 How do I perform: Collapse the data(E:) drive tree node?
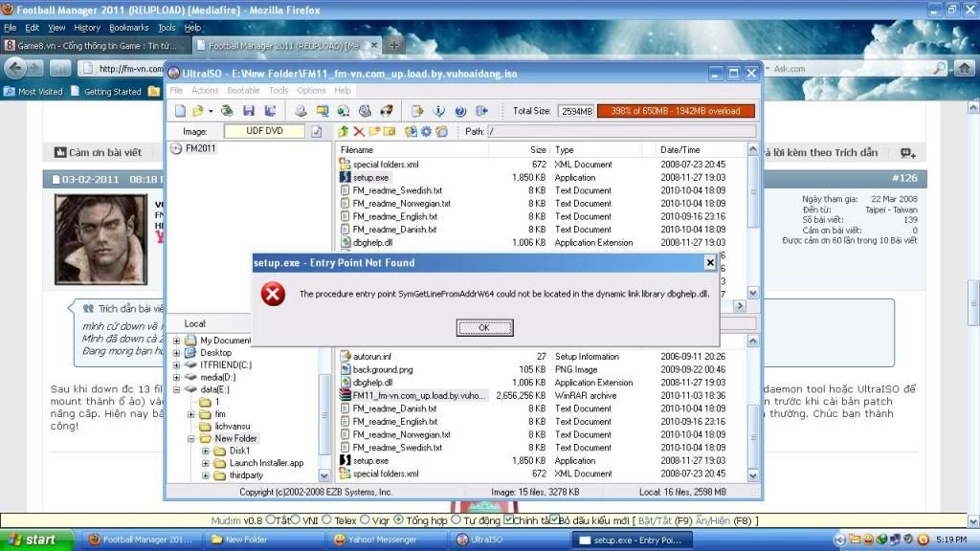(177, 390)
